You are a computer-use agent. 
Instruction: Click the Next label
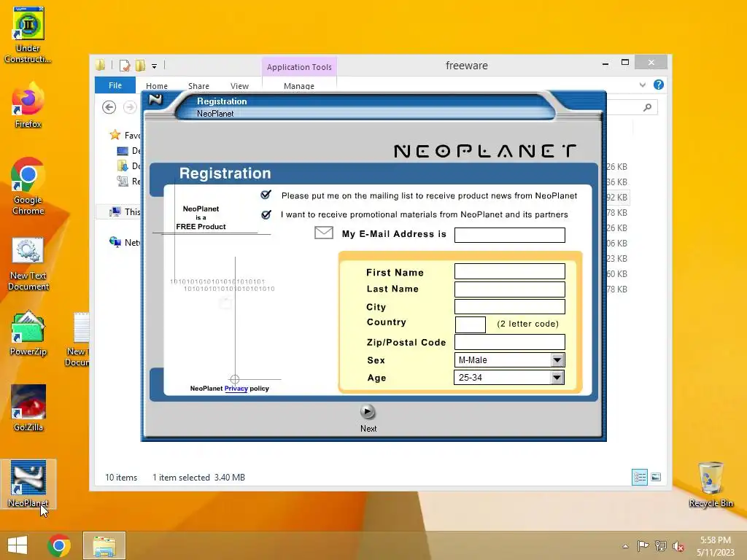[368, 429]
